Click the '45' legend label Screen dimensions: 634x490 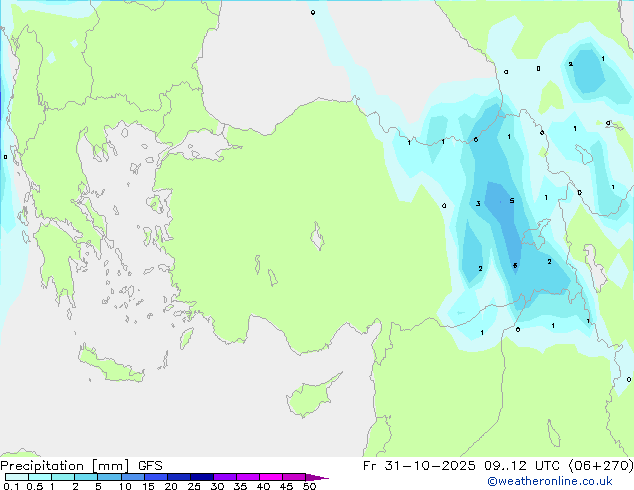tap(286, 486)
